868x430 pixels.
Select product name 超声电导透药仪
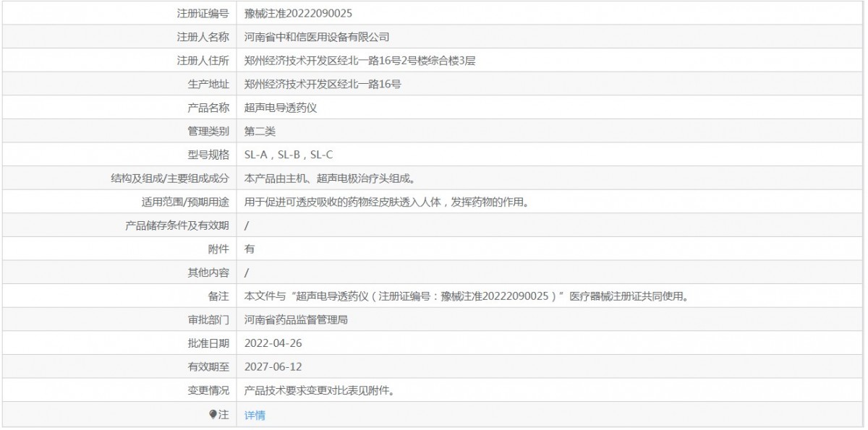coord(281,108)
